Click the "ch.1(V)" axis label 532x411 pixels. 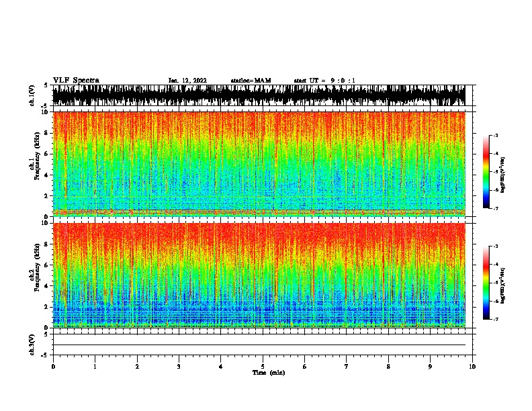click(x=32, y=95)
